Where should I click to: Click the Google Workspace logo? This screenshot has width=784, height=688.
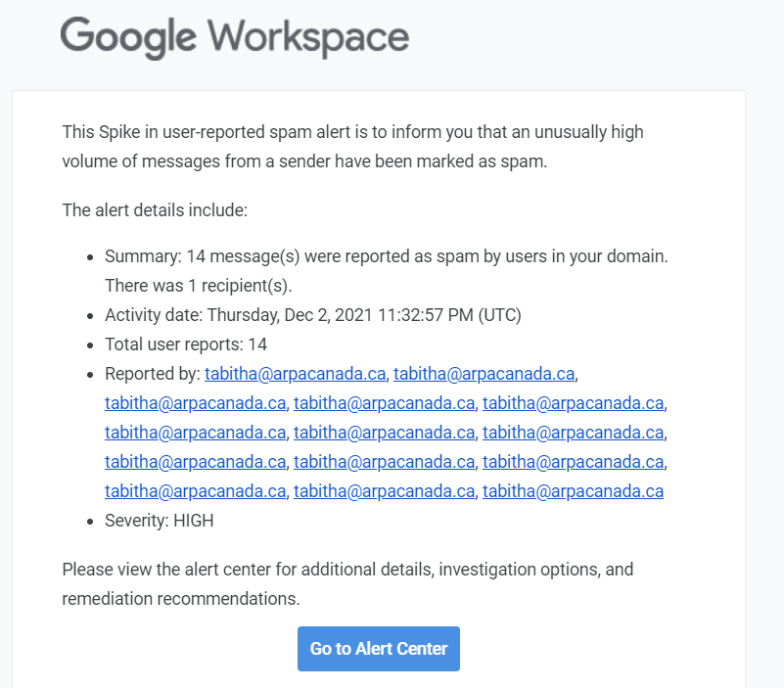coord(235,38)
